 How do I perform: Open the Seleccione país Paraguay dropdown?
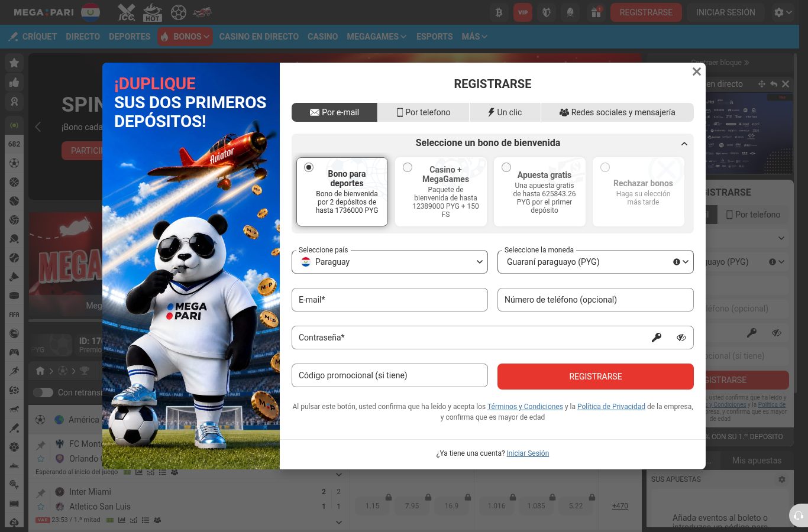pos(390,262)
